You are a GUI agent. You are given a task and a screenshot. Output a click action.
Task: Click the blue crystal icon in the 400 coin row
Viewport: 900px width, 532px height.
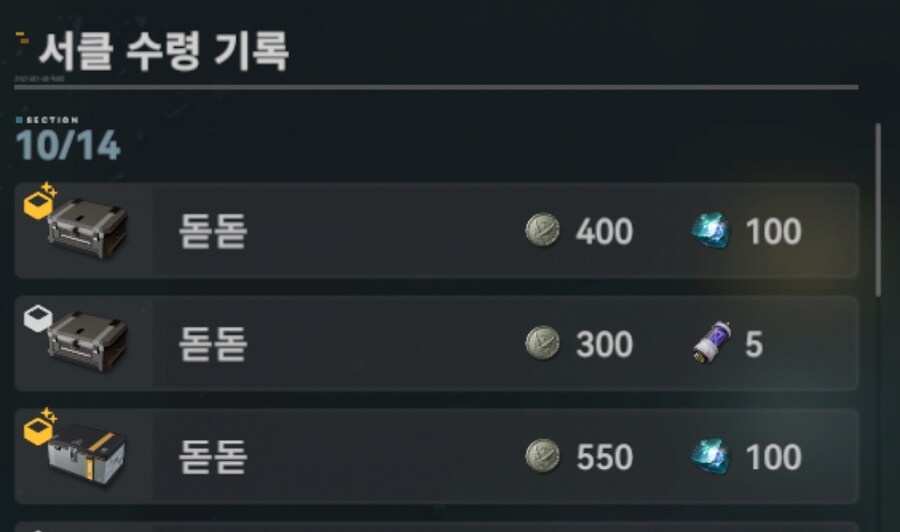[710, 231]
